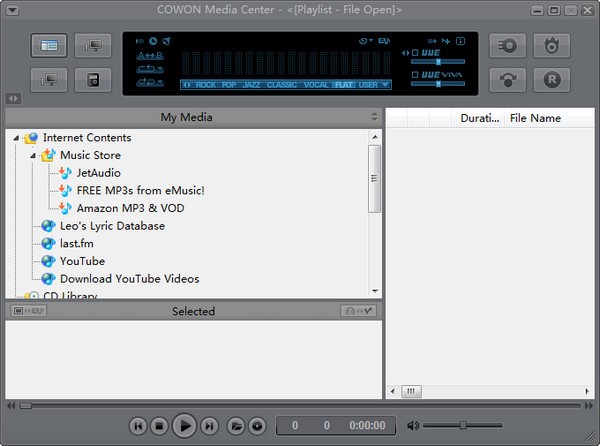
Task: Click the playlist horizontal scrollbar thumb
Action: tap(411, 391)
